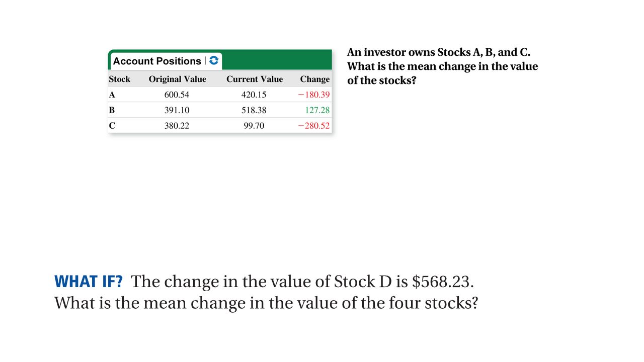Click the green change value 127.28
The height and width of the screenshot is (362, 644).
click(317, 110)
